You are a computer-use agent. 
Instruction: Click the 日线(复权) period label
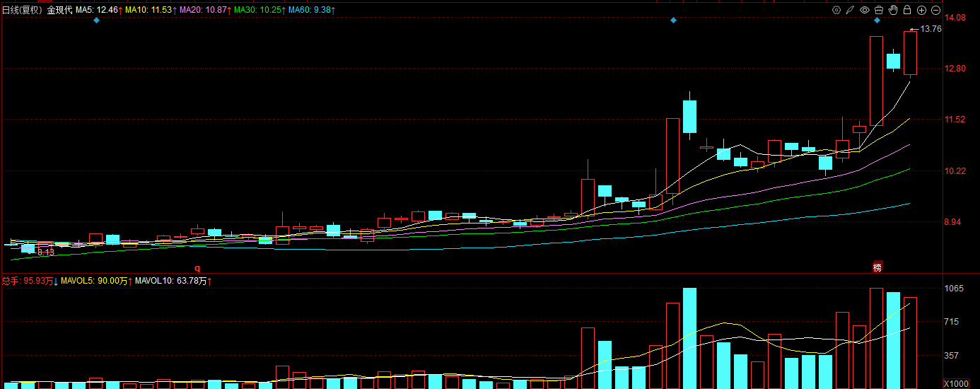point(22,10)
